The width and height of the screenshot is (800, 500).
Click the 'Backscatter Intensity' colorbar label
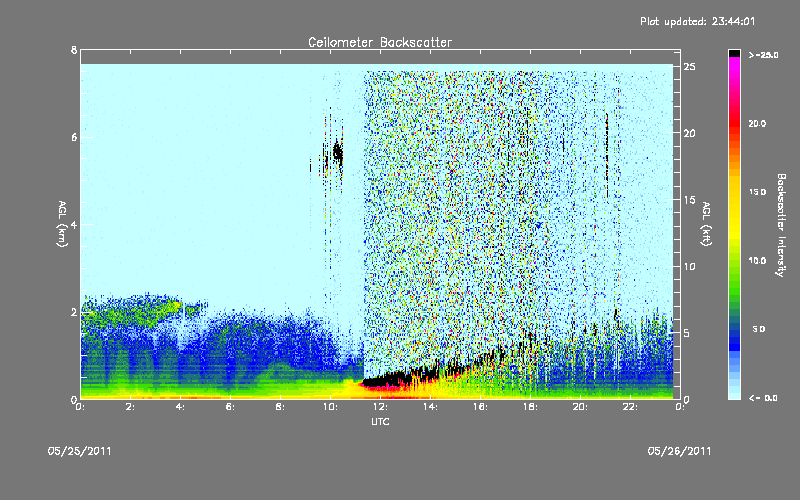pos(781,225)
